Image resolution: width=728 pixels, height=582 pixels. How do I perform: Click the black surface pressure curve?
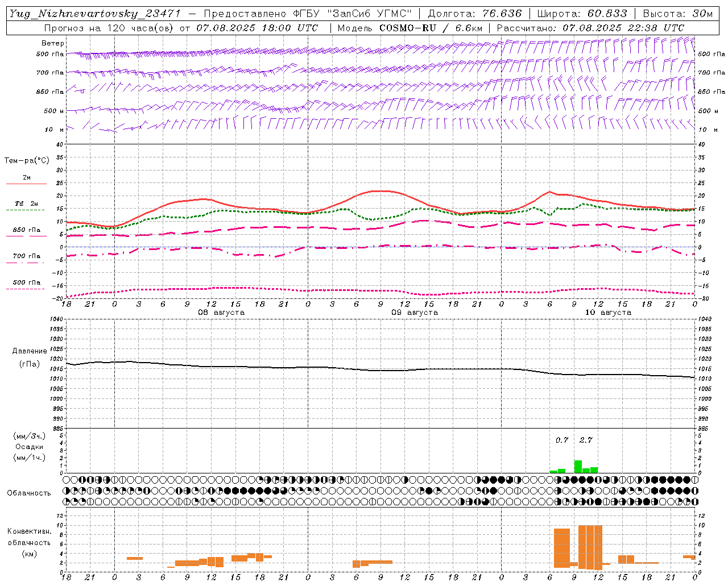click(381, 370)
